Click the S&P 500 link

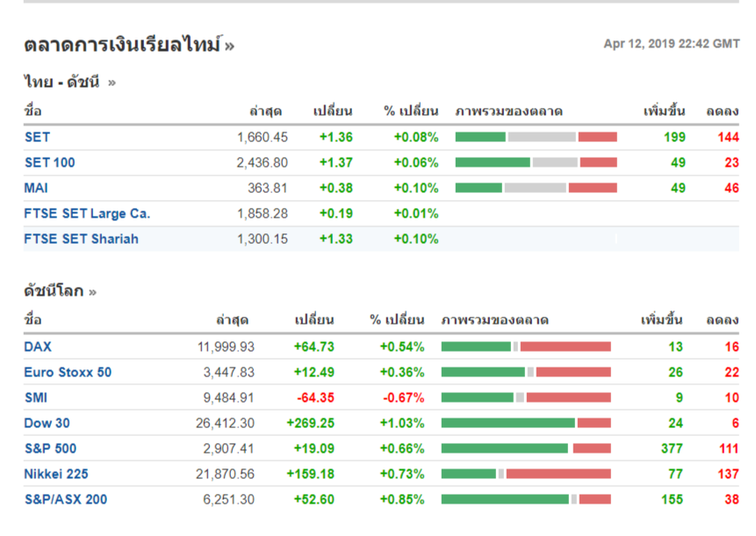50,448
